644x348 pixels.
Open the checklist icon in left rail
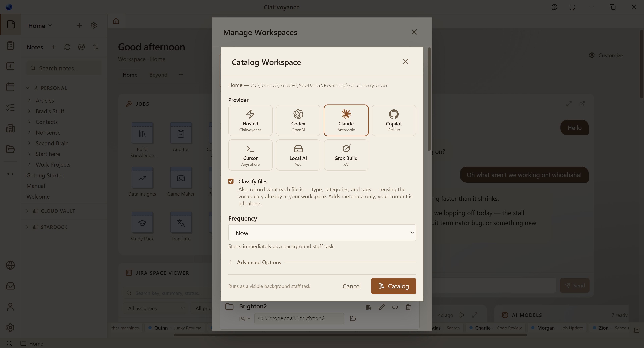[x=11, y=108]
